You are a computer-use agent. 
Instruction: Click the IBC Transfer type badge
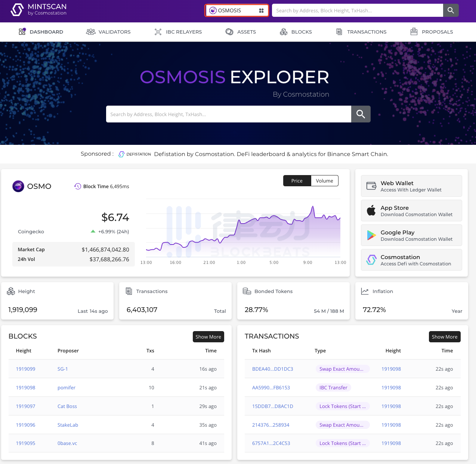click(x=333, y=387)
